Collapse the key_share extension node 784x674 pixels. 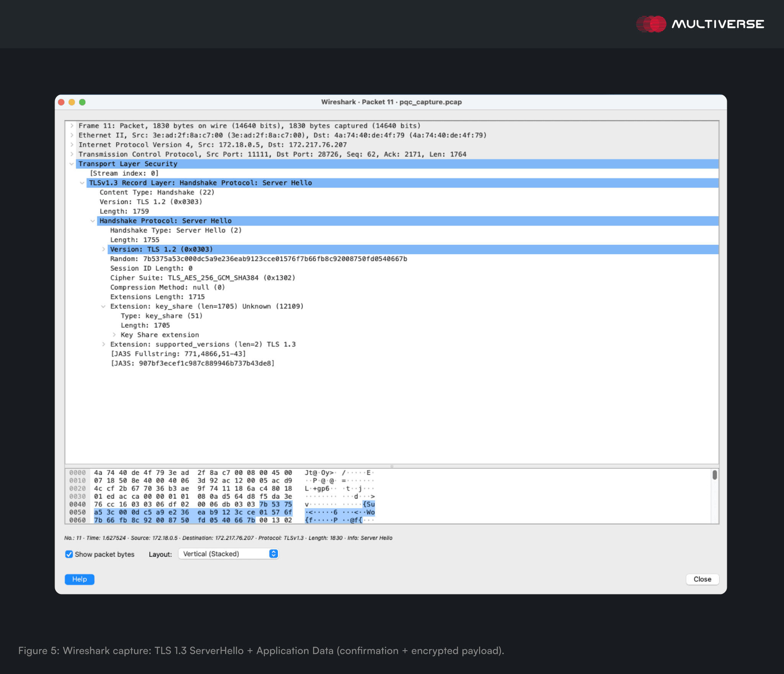[103, 306]
